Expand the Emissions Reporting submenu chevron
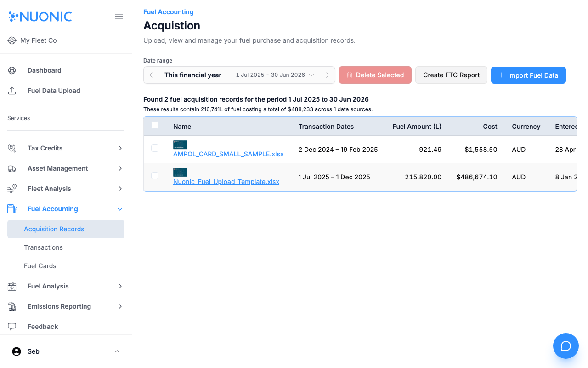The height and width of the screenshot is (368, 588). (120, 306)
